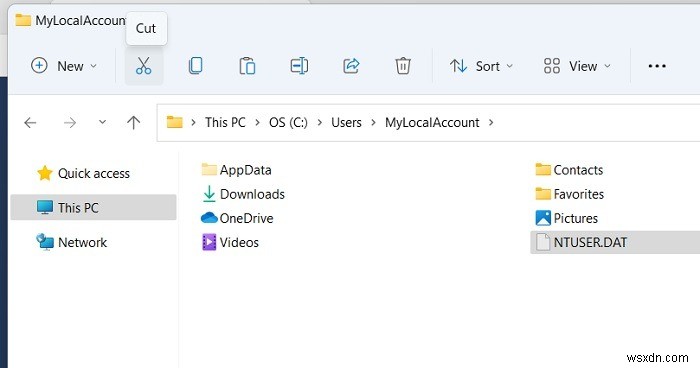Click the Cut scissors icon
The width and height of the screenshot is (700, 368).
coord(144,66)
